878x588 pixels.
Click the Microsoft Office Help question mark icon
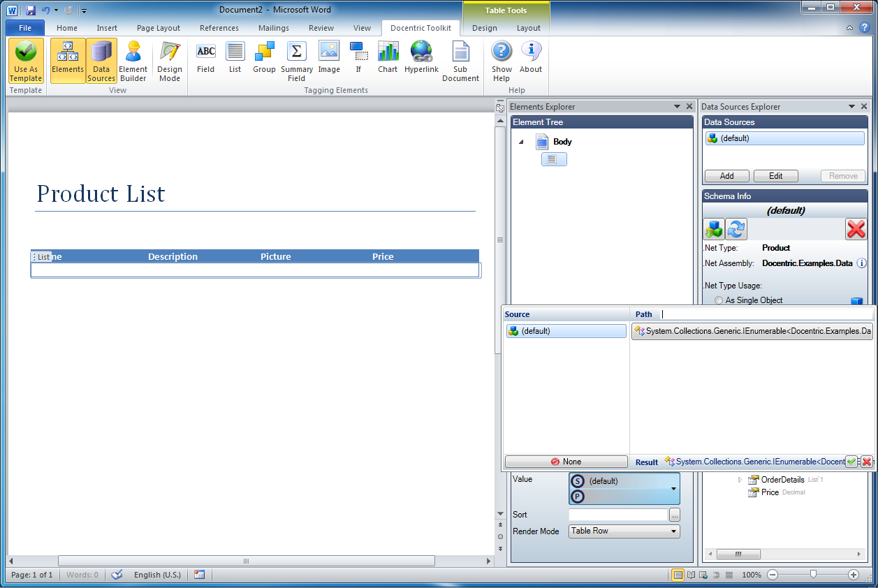[x=863, y=28]
